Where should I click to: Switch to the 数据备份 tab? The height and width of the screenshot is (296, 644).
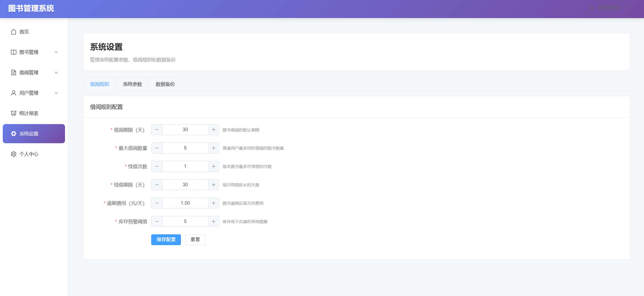tap(165, 84)
